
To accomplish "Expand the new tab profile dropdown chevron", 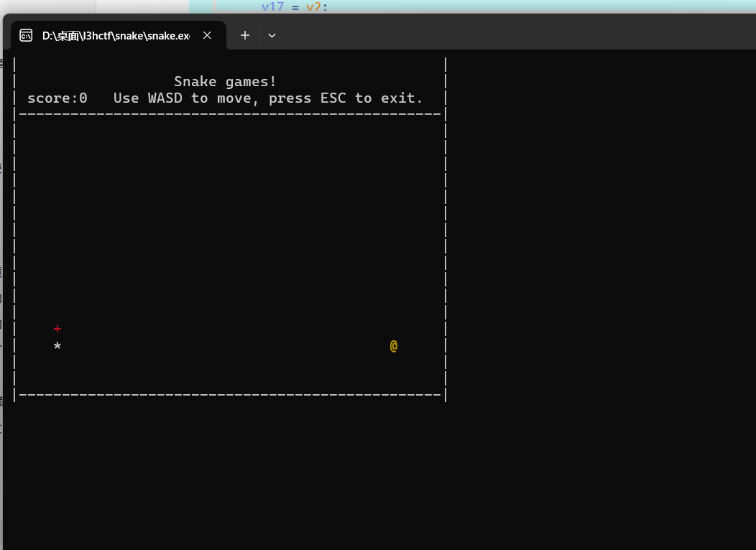I will point(272,35).
